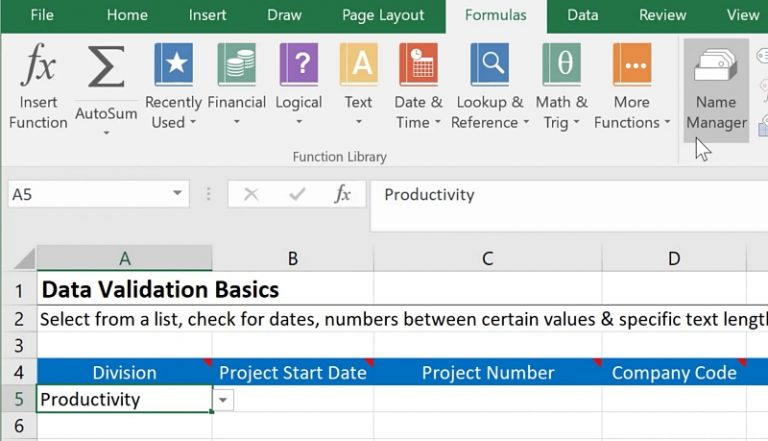The height and width of the screenshot is (441, 768).
Task: Expand the Name Box dropdown arrow
Action: point(177,194)
